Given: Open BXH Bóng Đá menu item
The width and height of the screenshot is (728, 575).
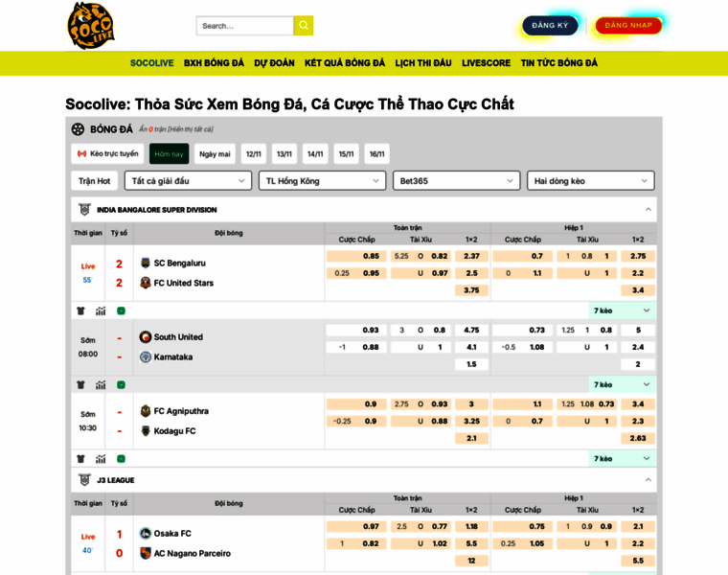Looking at the screenshot, I should click(214, 63).
